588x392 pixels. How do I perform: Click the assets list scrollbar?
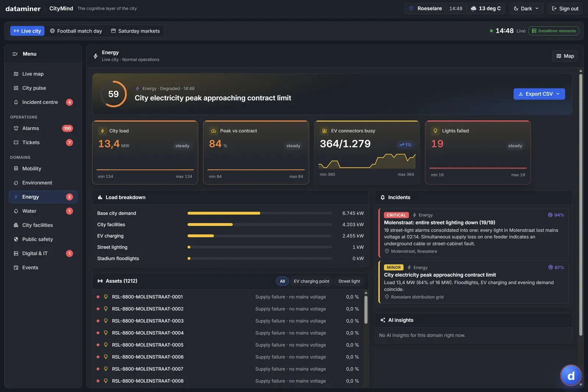pos(366,309)
